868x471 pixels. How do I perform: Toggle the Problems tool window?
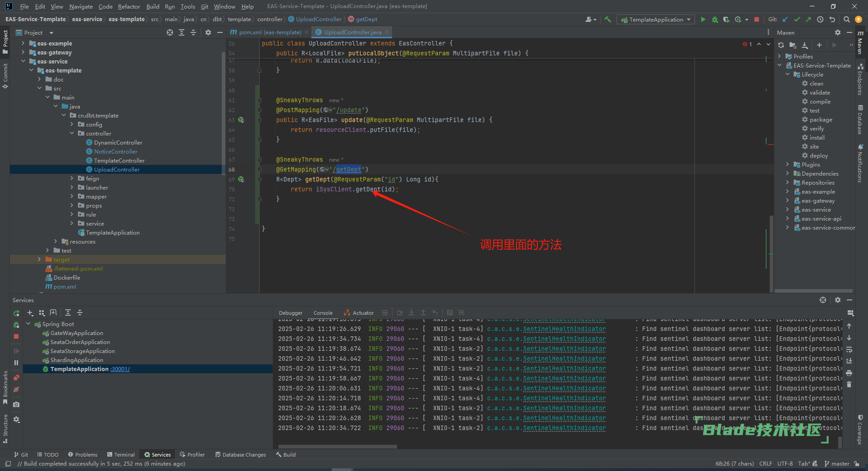pos(83,454)
